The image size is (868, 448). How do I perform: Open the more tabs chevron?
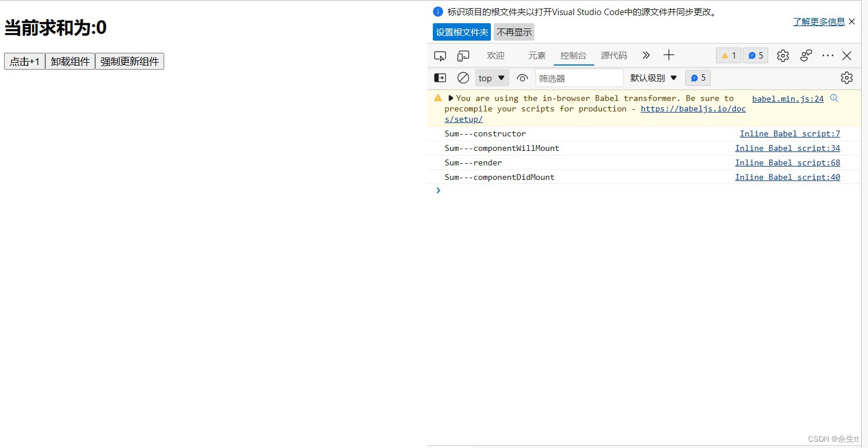click(x=646, y=55)
